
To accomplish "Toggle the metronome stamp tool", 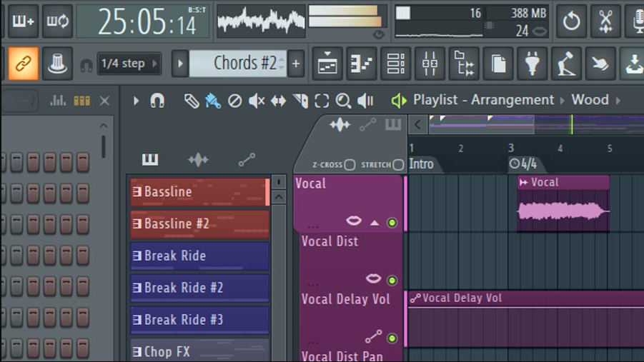I will click(57, 64).
